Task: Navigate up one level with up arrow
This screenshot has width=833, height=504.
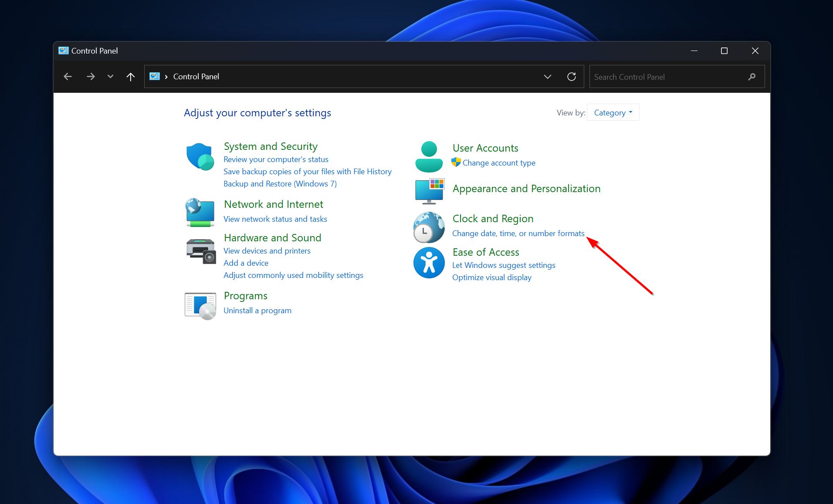Action: (x=130, y=77)
